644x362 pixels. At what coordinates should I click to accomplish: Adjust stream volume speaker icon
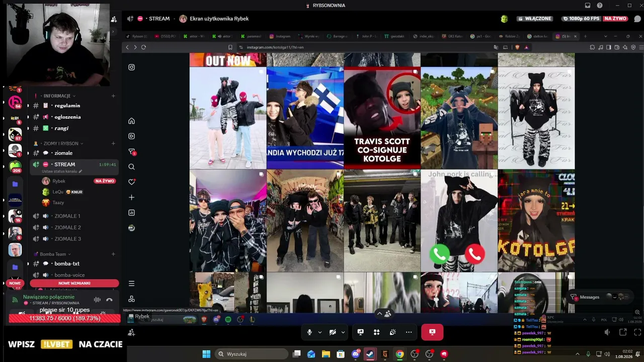[607, 332]
